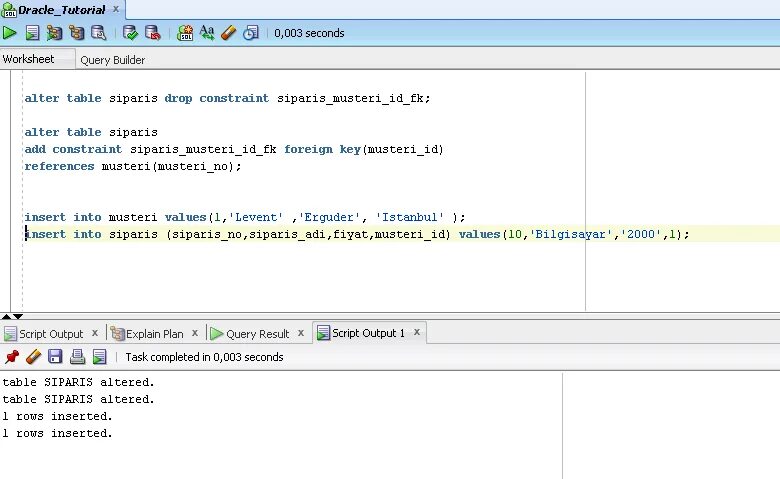The width and height of the screenshot is (780, 479).
Task: Open the Explain Plan results tab
Action: click(154, 333)
